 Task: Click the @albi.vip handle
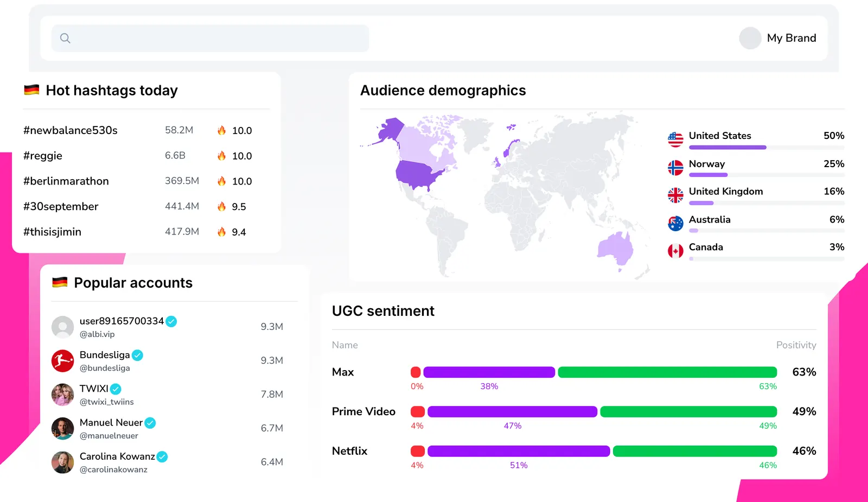pos(97,334)
